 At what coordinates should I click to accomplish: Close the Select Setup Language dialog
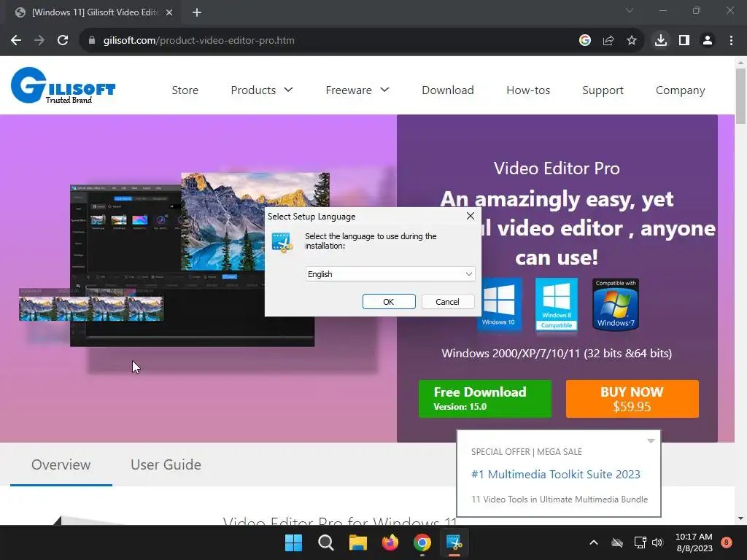471,216
